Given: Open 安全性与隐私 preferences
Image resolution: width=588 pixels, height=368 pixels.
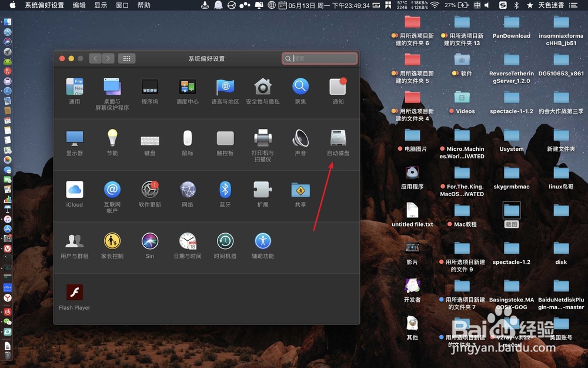Looking at the screenshot, I should click(262, 87).
